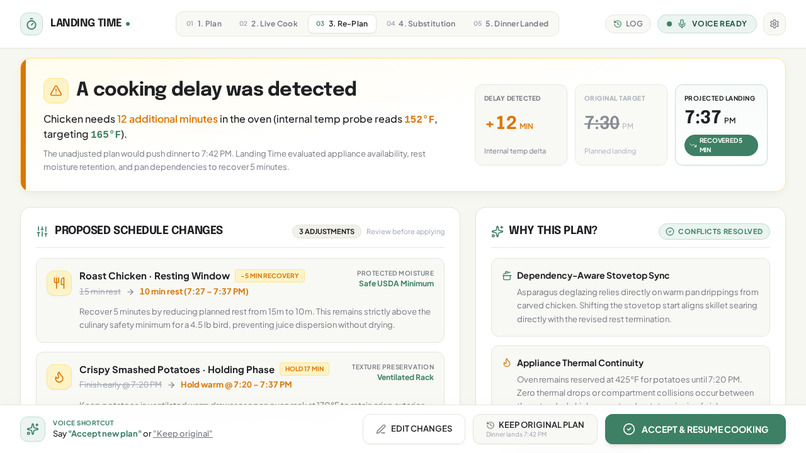
Task: Click the flame icon for Crispy Smashed Potatoes
Action: [x=59, y=377]
